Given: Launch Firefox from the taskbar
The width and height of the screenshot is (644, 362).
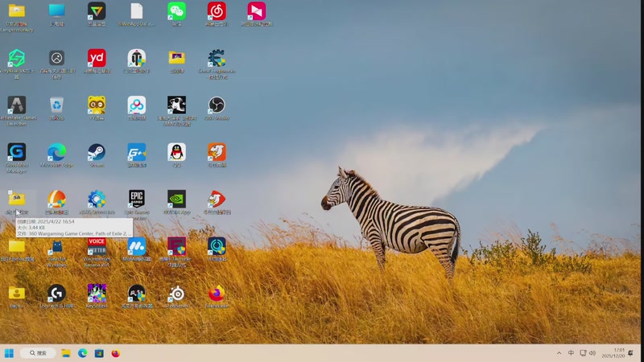Looking at the screenshot, I should point(116,353).
